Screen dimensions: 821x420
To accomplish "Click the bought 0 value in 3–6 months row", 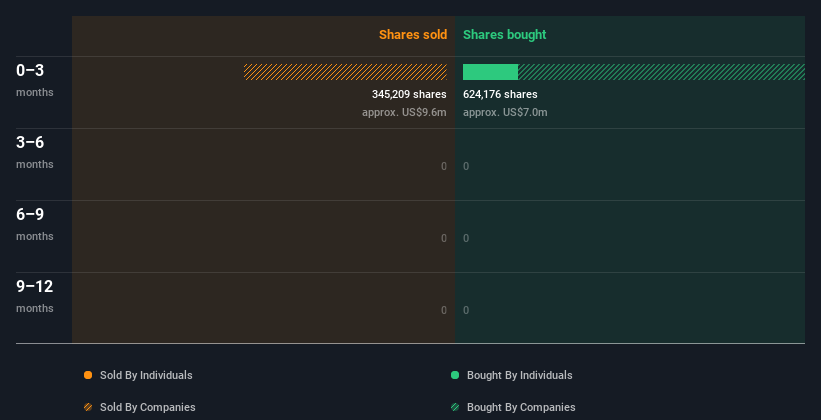I will click(x=466, y=167).
